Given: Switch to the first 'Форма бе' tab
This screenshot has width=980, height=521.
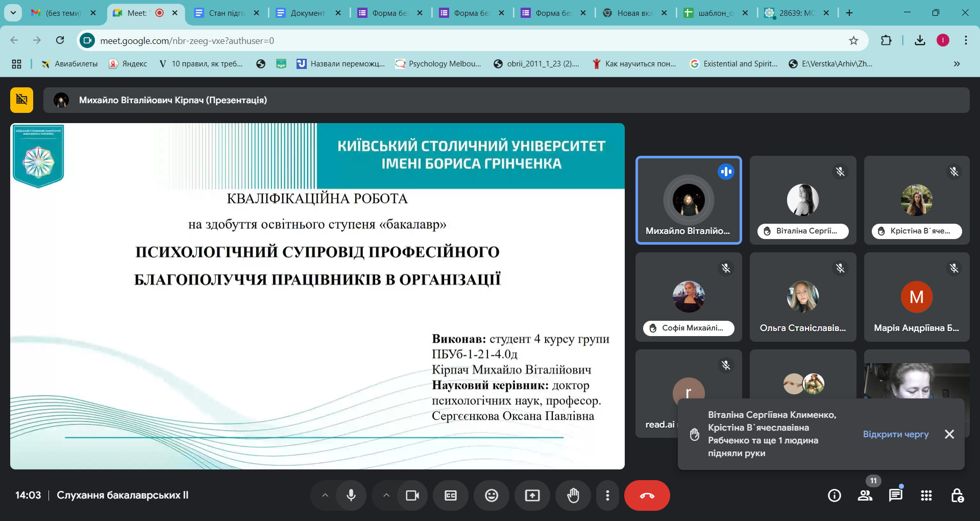Looking at the screenshot, I should (x=389, y=13).
